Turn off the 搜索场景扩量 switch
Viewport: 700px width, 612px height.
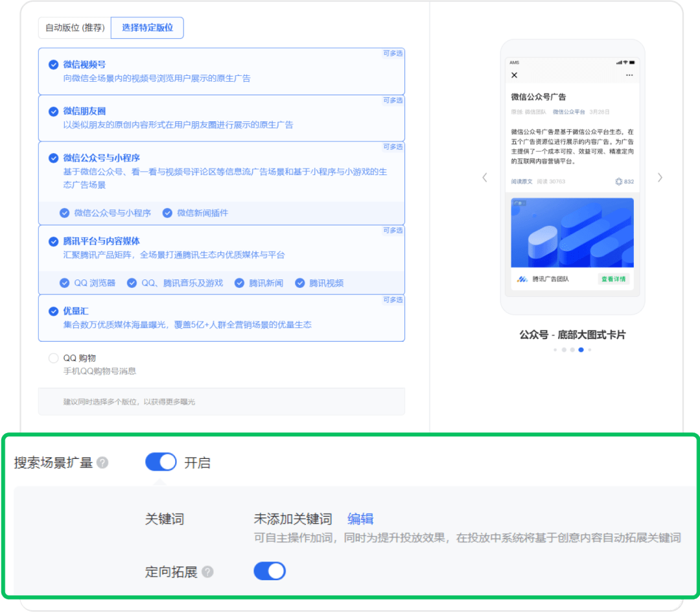coord(161,462)
